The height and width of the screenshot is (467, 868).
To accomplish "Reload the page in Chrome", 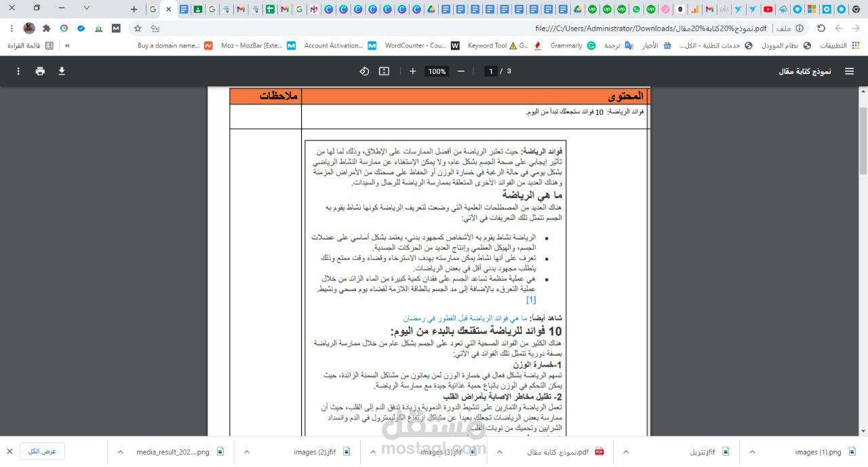I will pyautogui.click(x=821, y=29).
